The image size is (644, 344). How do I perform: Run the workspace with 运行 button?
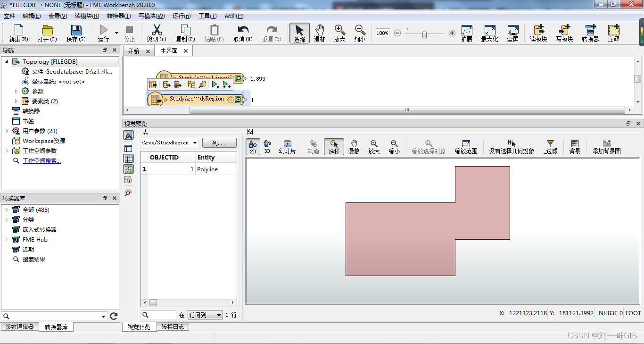(104, 34)
